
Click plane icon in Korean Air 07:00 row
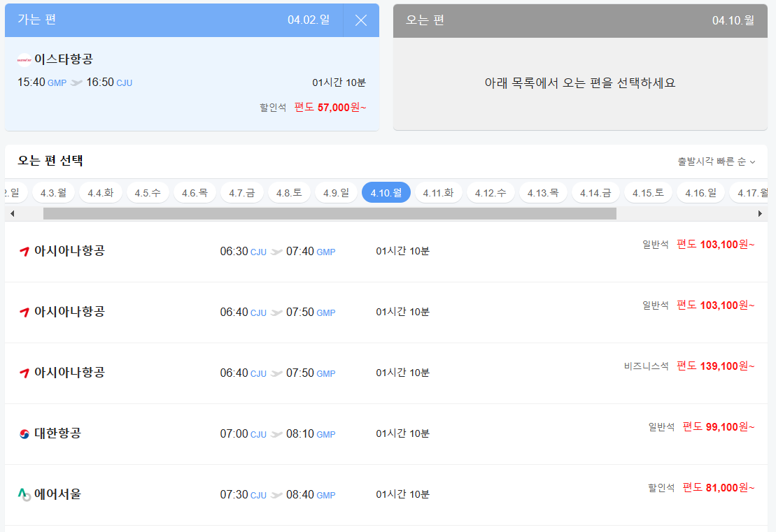tap(276, 434)
